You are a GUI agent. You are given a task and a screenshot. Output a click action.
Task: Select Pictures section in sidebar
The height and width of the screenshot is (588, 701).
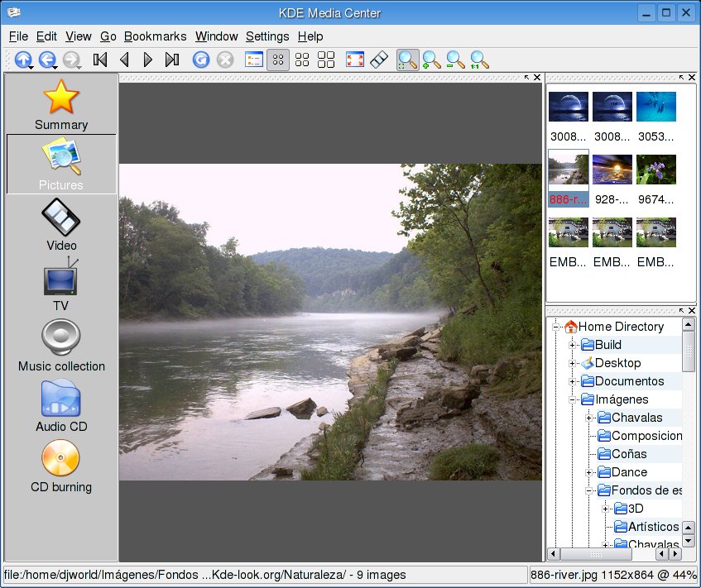point(61,164)
